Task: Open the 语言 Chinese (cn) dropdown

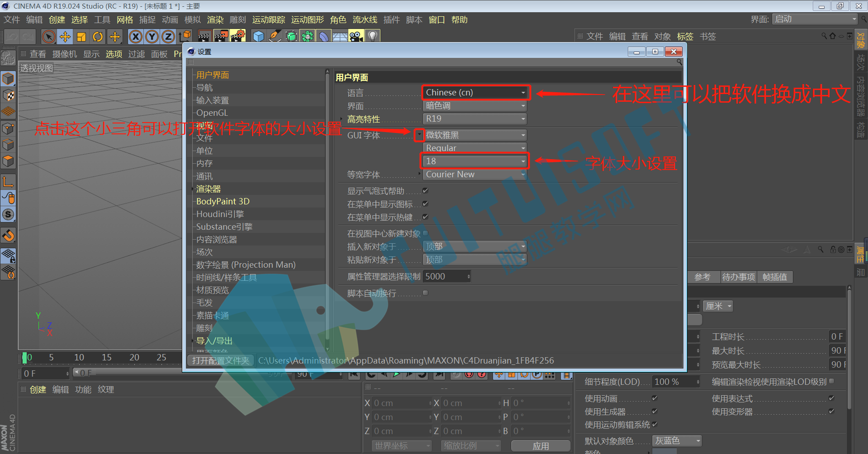Action: 475,92
